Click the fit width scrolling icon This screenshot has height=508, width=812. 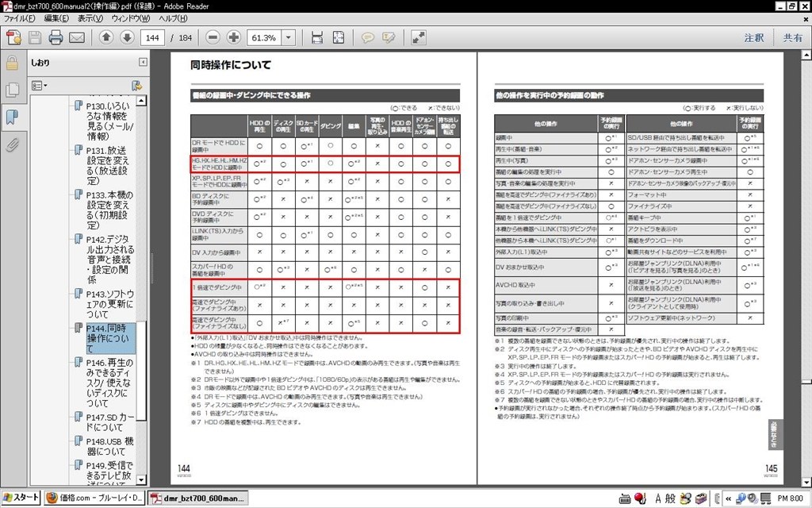tap(317, 38)
